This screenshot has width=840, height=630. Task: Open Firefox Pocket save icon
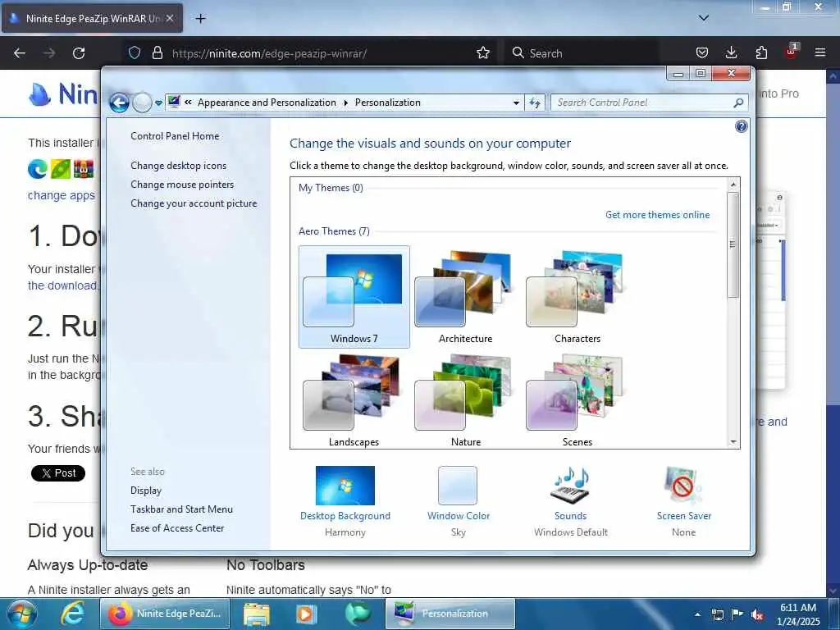(x=702, y=52)
